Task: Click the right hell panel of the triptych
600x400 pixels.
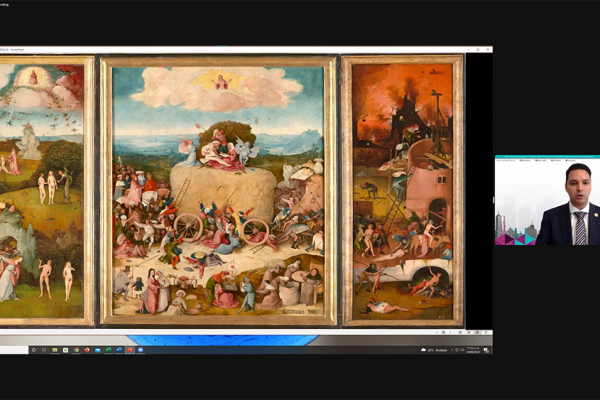Action: click(x=402, y=191)
